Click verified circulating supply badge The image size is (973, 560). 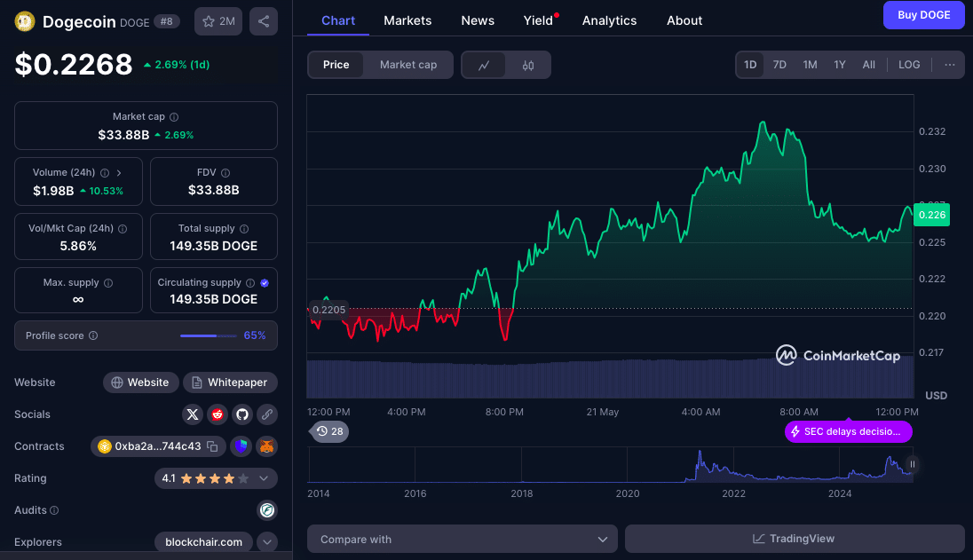coord(265,283)
